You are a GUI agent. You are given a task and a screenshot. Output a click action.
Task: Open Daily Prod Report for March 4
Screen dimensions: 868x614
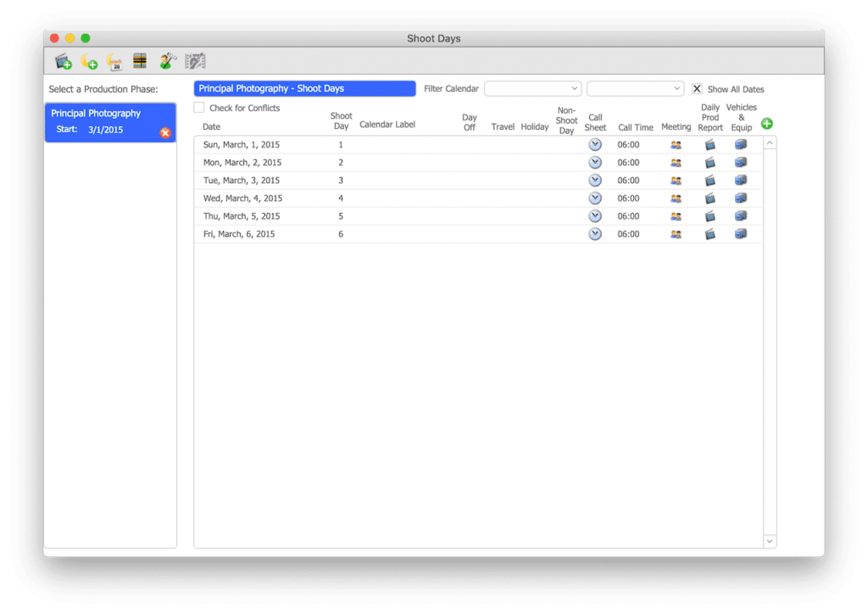[710, 198]
